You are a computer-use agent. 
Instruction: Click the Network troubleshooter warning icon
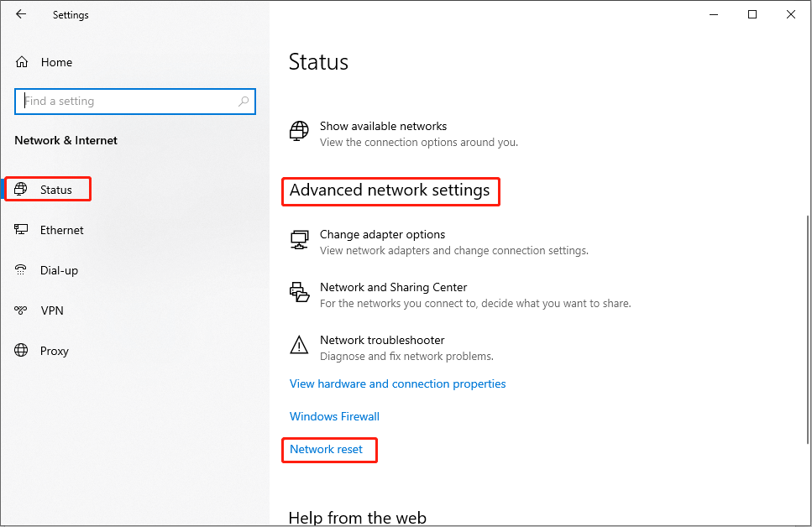tap(299, 345)
